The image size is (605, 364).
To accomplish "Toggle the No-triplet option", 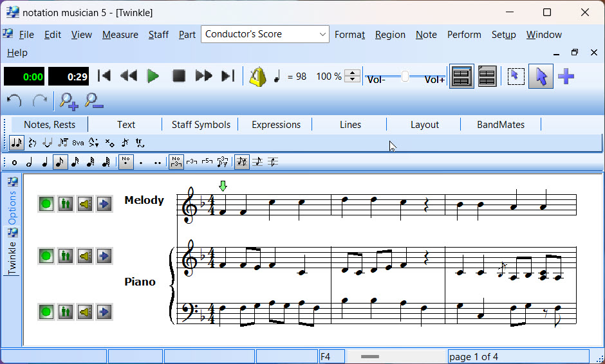I will coord(176,162).
